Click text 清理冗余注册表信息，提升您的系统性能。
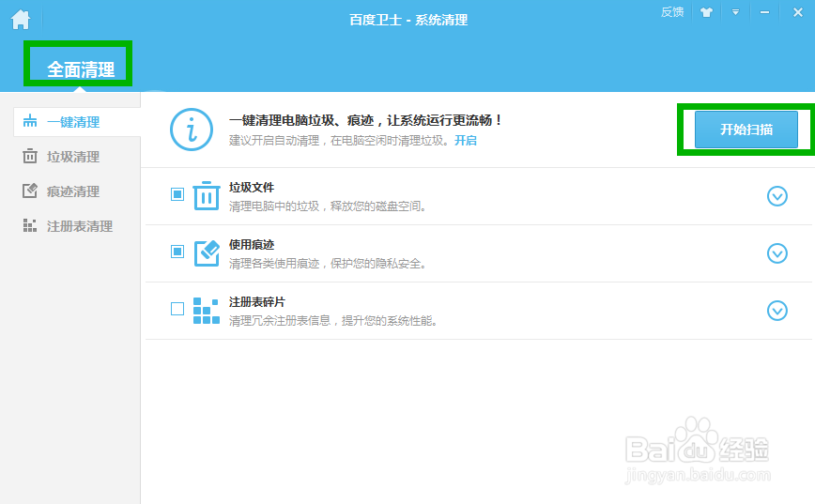The image size is (815, 504). tap(333, 321)
